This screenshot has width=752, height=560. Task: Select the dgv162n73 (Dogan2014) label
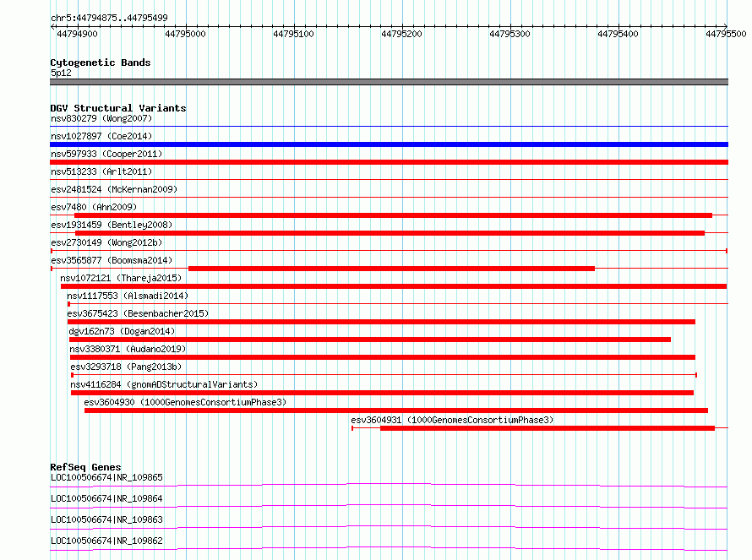tap(122, 331)
